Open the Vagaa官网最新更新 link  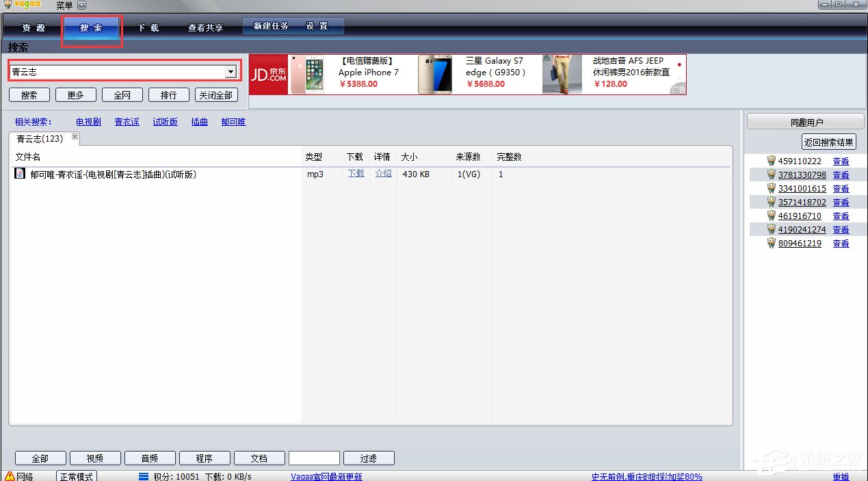point(326,476)
